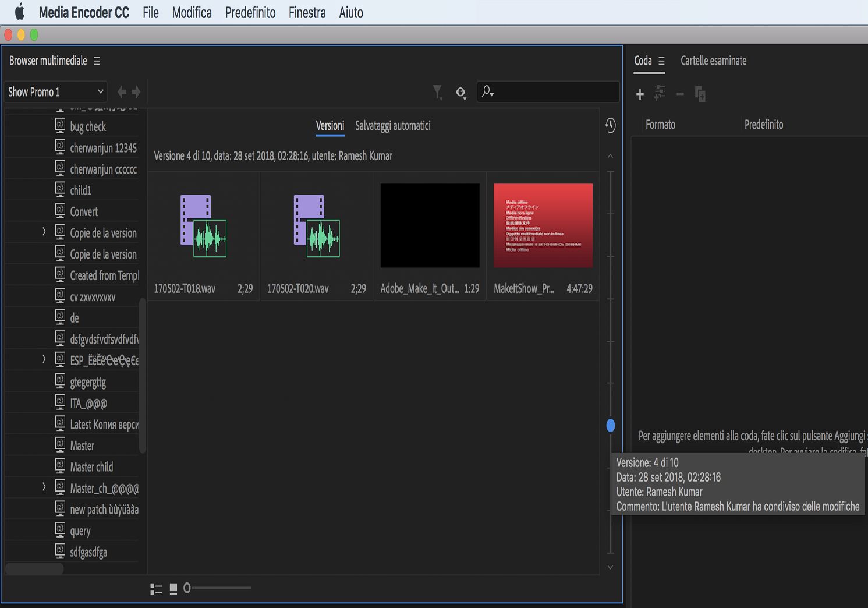Open the Modifica menu in the menu bar
The width and height of the screenshot is (868, 608).
[x=192, y=12]
